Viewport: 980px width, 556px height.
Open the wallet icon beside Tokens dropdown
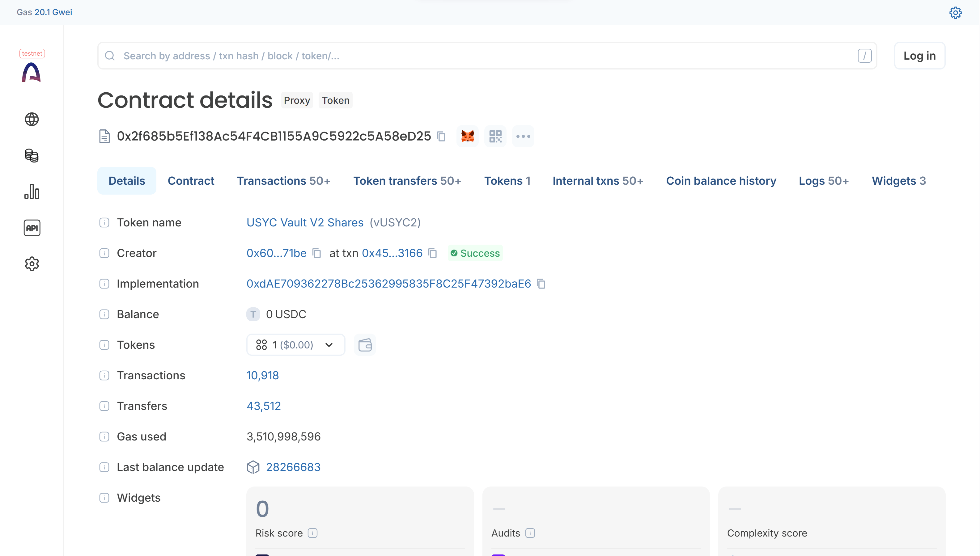point(365,345)
